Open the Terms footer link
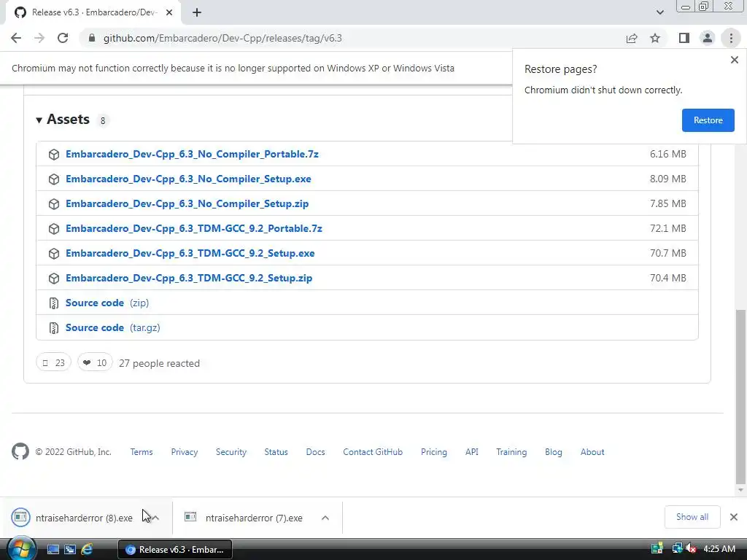 [x=142, y=452]
